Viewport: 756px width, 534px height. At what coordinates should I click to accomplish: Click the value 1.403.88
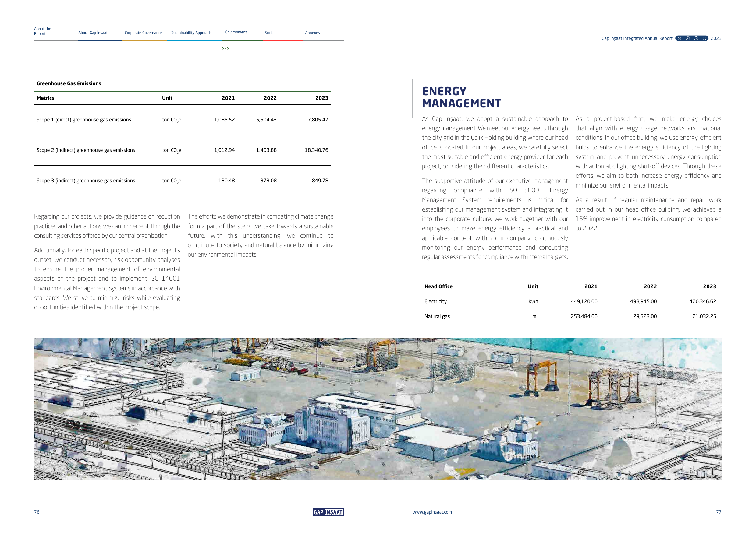pos(266,150)
